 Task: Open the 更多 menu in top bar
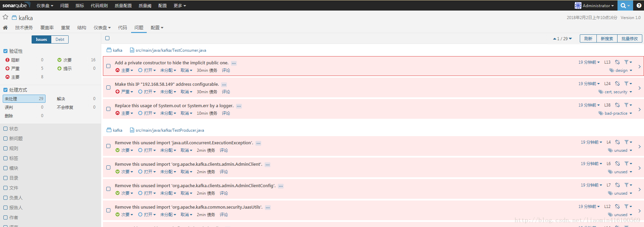coord(180,6)
